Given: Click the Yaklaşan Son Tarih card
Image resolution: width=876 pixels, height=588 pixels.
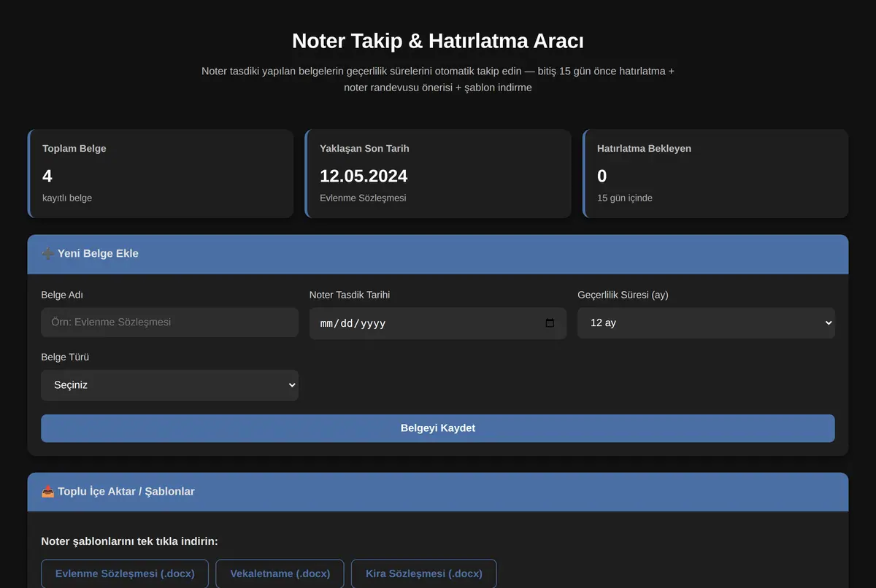Looking at the screenshot, I should [438, 174].
